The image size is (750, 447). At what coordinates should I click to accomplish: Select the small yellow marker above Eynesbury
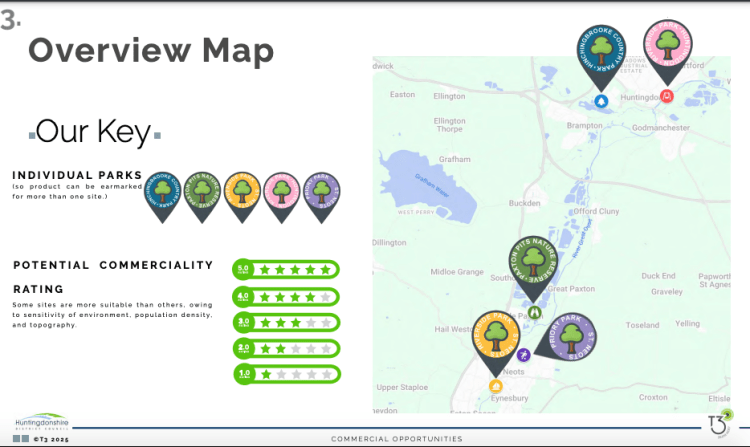494,386
